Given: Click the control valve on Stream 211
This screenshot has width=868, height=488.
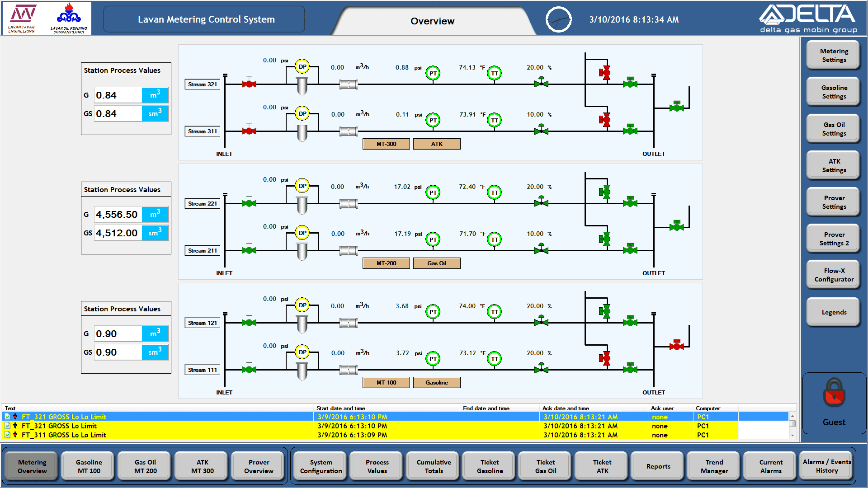Looking at the screenshot, I should pos(541,250).
